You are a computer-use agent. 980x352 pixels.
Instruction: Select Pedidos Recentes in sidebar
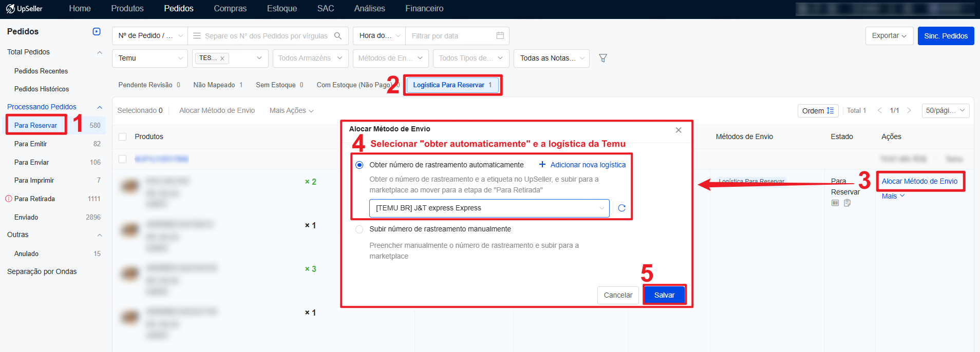tap(41, 71)
